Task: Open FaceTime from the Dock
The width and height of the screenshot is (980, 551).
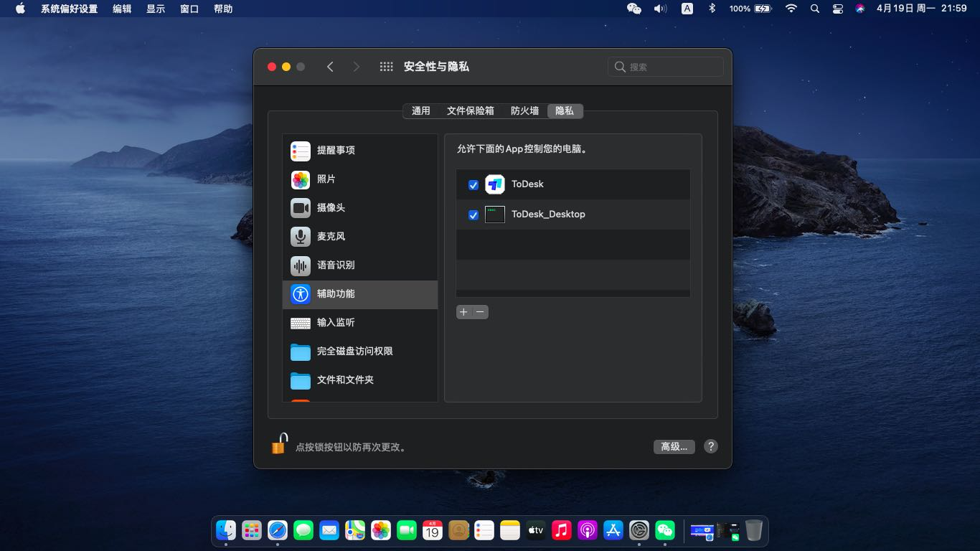Action: pos(407,530)
